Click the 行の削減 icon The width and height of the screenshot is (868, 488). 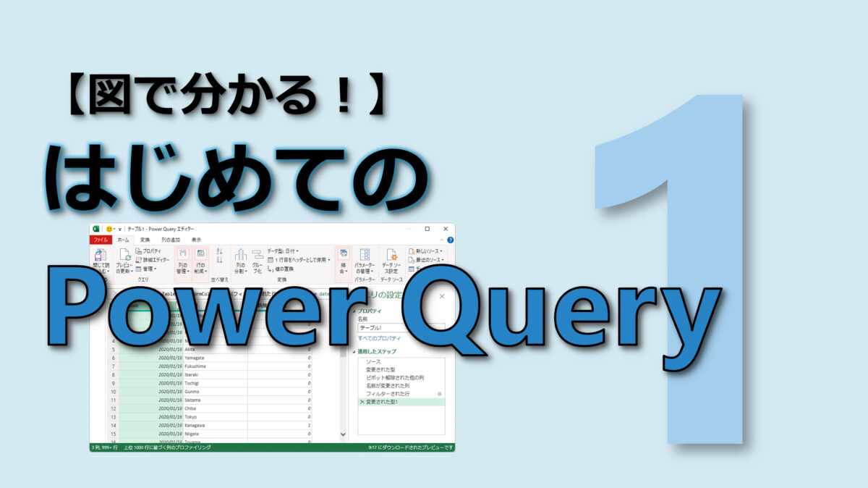pyautogui.click(x=200, y=254)
